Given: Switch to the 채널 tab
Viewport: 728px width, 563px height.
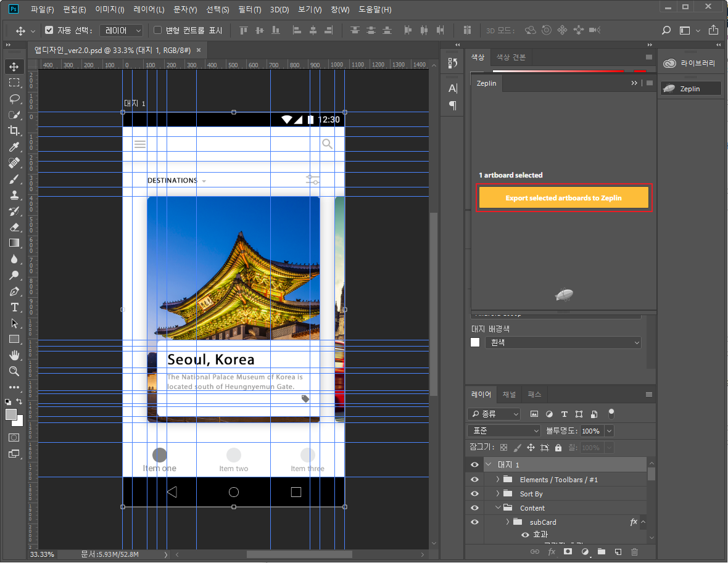Looking at the screenshot, I should [x=509, y=395].
